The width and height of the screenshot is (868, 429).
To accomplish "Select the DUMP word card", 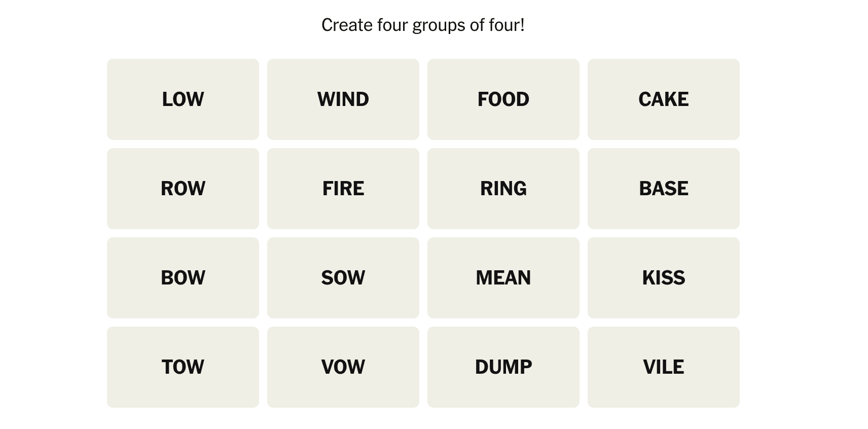I will tap(503, 367).
